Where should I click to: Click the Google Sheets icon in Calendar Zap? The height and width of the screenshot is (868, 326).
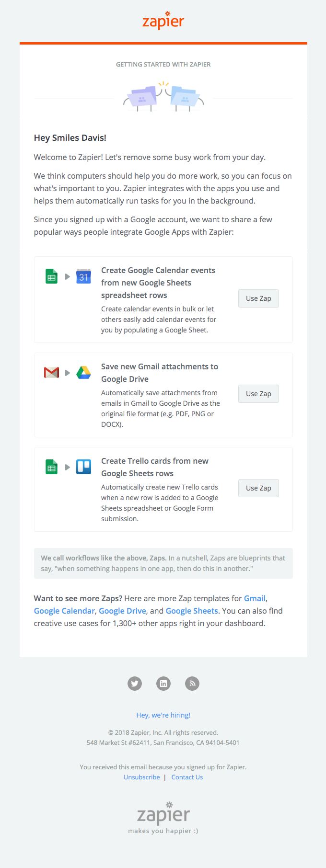pos(51,276)
